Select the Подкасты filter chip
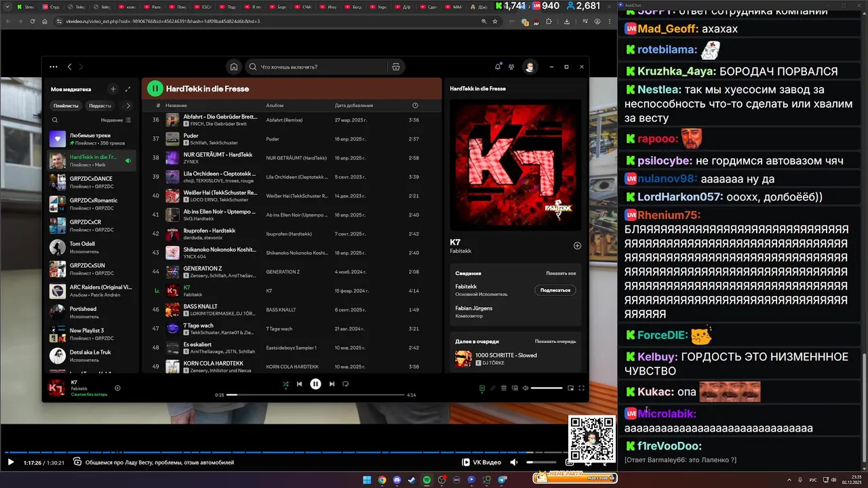The width and height of the screenshot is (868, 488). tap(100, 106)
